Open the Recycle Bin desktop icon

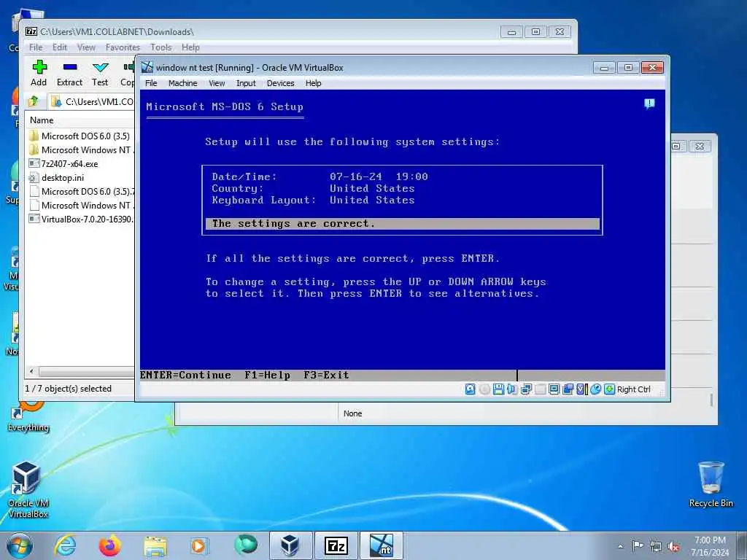point(711,484)
